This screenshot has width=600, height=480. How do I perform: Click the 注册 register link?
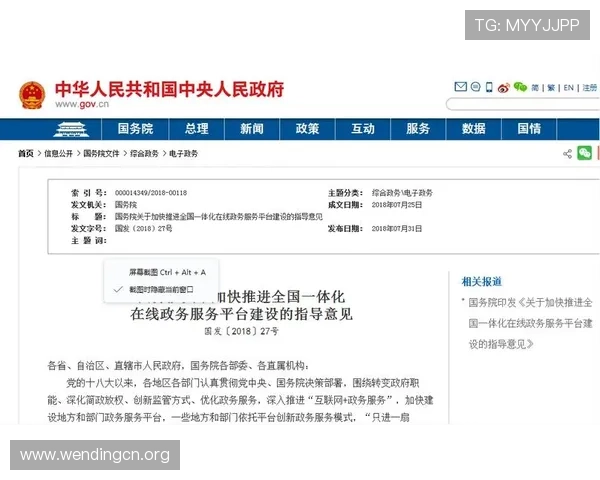click(x=590, y=88)
